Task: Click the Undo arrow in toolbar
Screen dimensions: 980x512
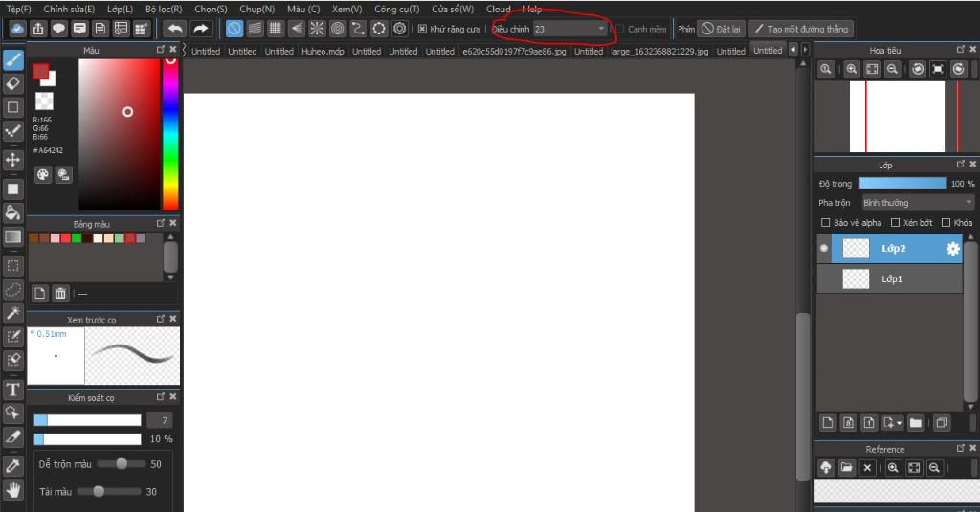Action: [x=176, y=29]
